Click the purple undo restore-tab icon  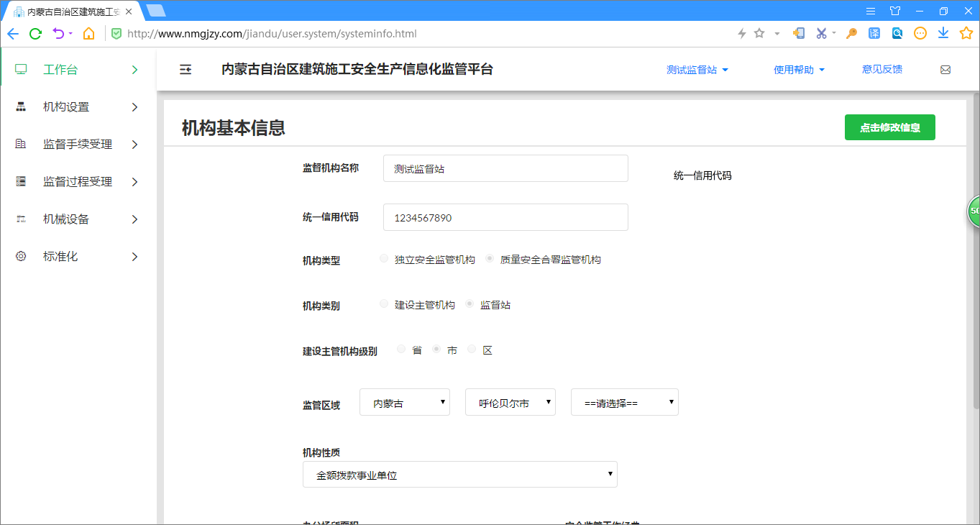(x=58, y=34)
